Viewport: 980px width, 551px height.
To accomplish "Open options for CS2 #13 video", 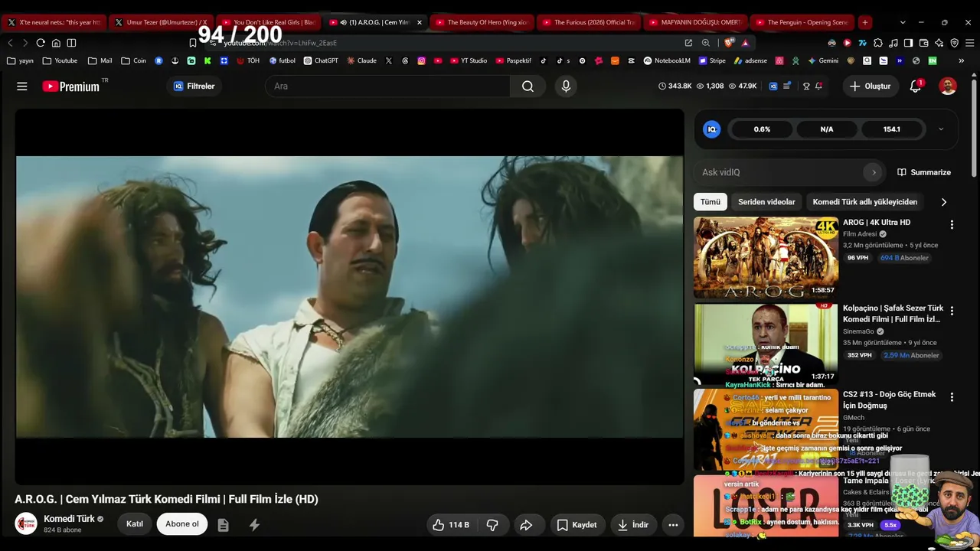I will [x=952, y=397].
